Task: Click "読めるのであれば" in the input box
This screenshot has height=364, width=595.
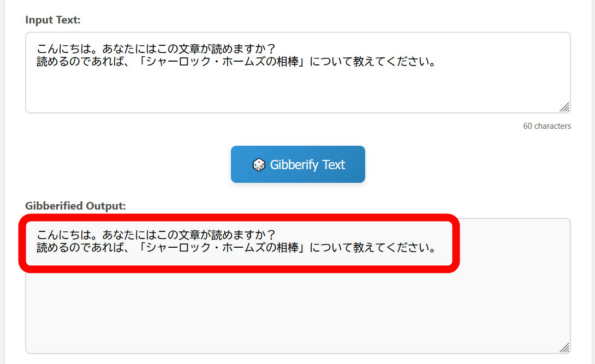Action: coord(80,62)
